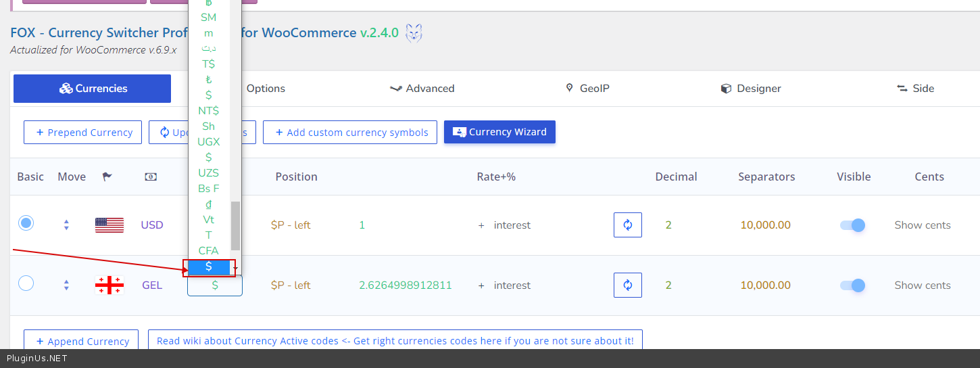Switch to the GeoIP tab
Viewport: 980px width, 368px height.
pyautogui.click(x=587, y=89)
